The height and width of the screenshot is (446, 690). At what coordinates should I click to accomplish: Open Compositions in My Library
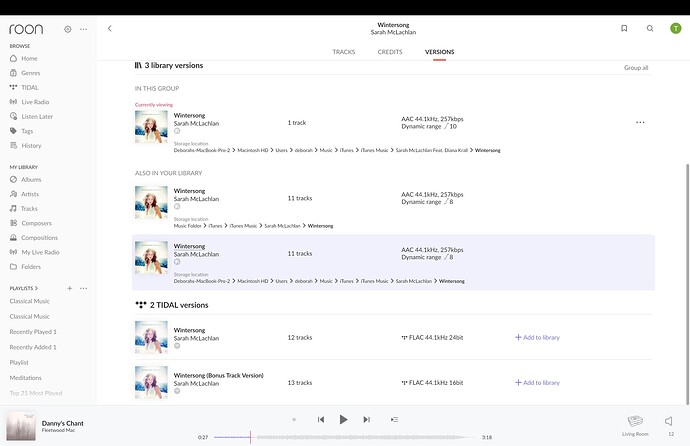pos(39,238)
